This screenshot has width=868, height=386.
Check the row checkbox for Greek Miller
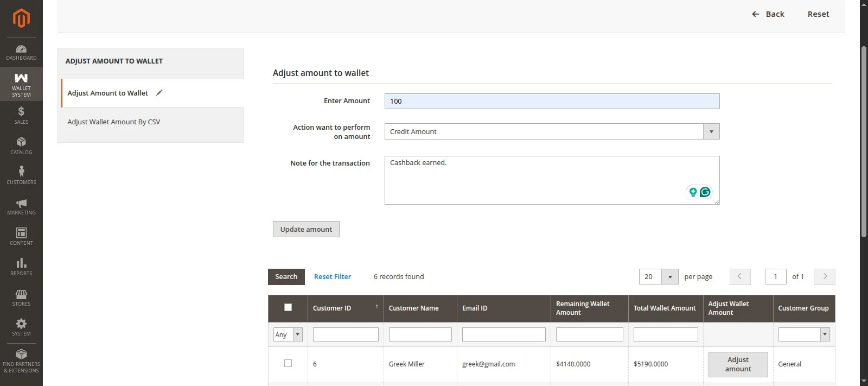288,363
